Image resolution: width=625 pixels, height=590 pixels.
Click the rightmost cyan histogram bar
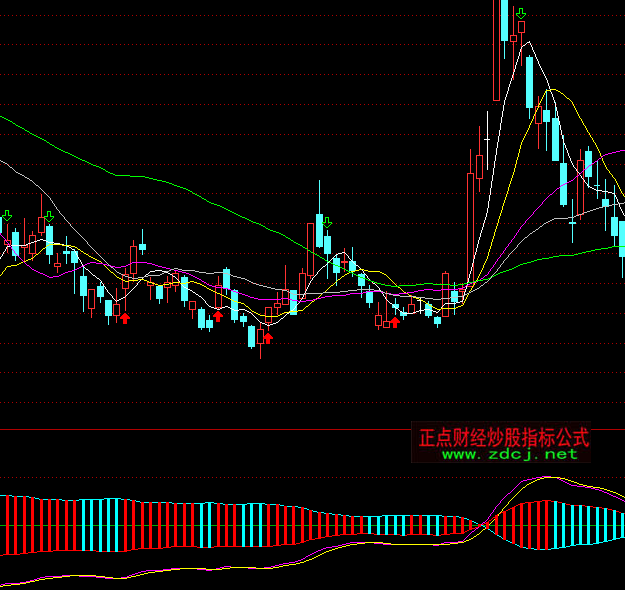620,524
